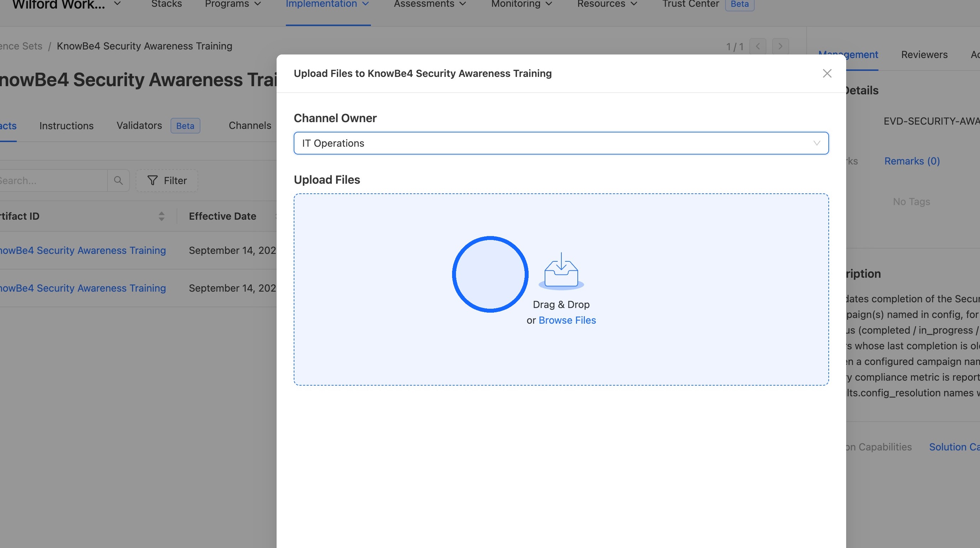Click the EVD-SECURITY-AWA identifier text

(932, 121)
